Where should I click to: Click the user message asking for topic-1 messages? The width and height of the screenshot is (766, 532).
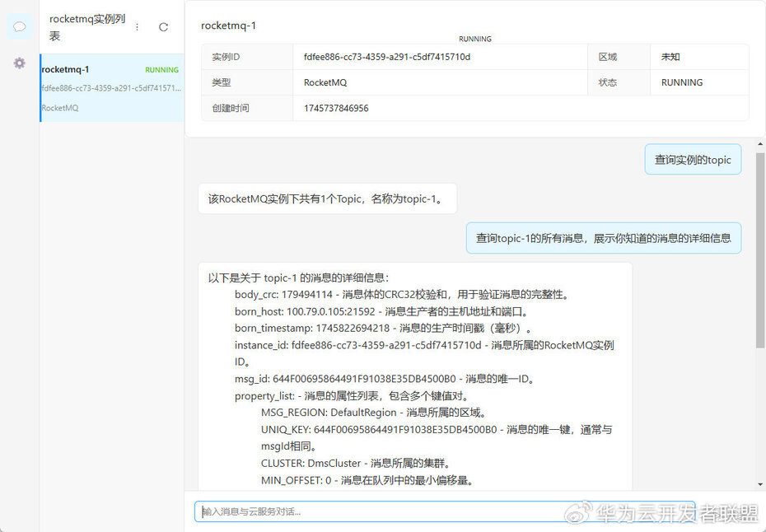603,238
